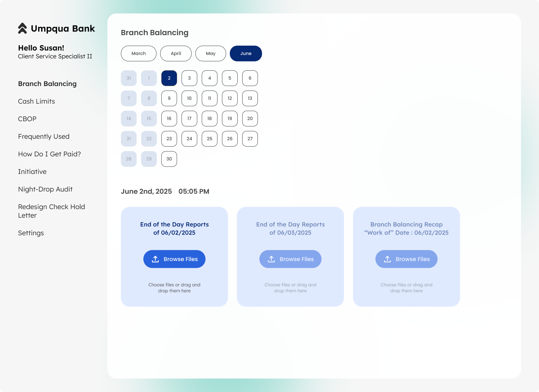
Task: Open the Night-Drop Audit page
Action: 45,189
